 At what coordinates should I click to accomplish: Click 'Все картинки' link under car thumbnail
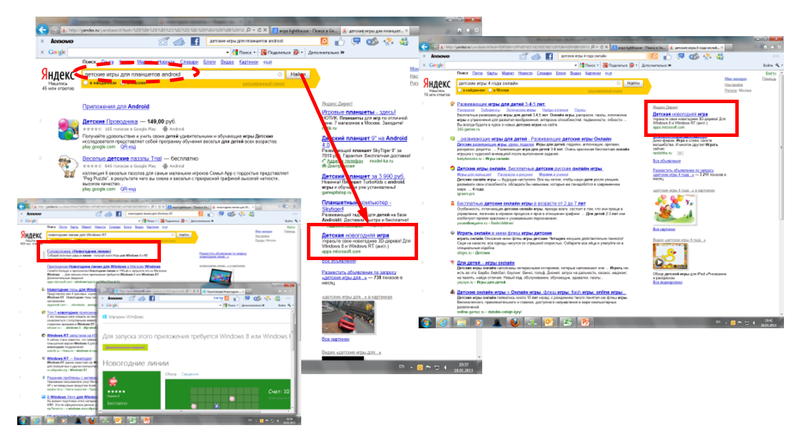pyautogui.click(x=336, y=339)
